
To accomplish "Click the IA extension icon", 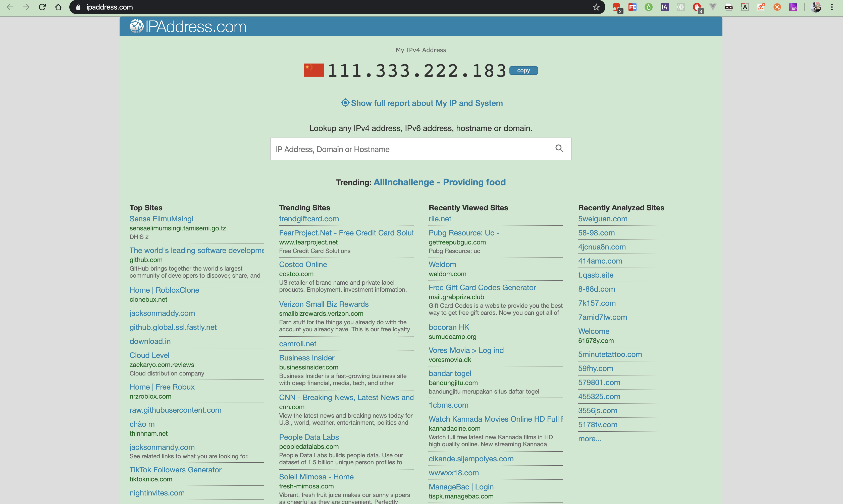I will 664,7.
